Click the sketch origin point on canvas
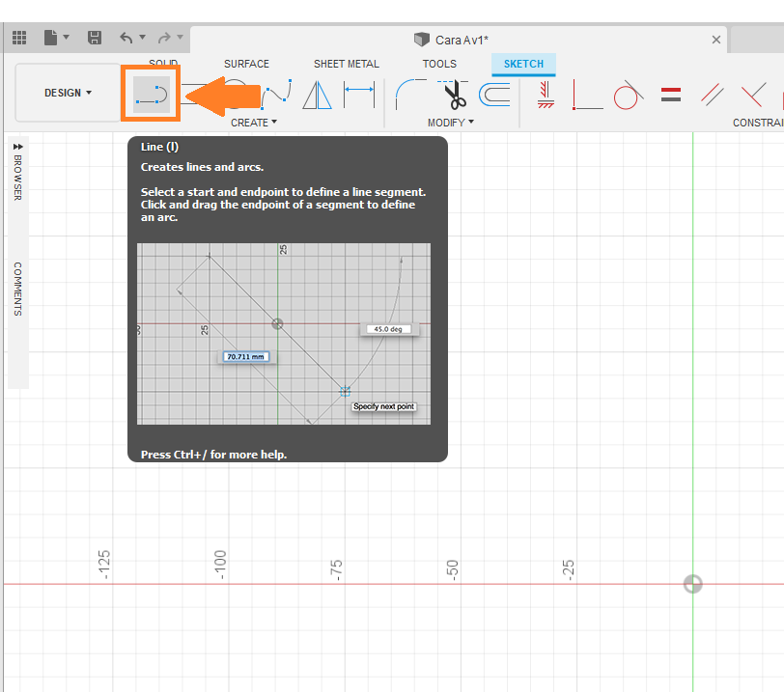 point(693,584)
